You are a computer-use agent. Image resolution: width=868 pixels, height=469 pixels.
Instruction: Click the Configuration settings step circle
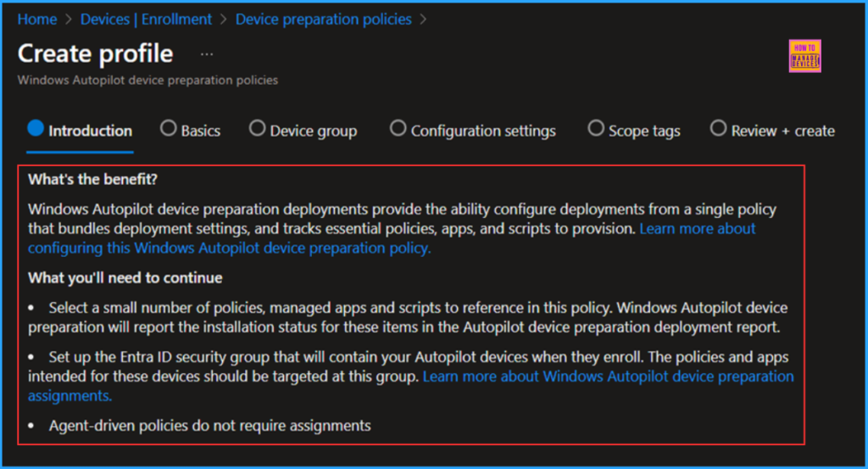click(x=398, y=128)
